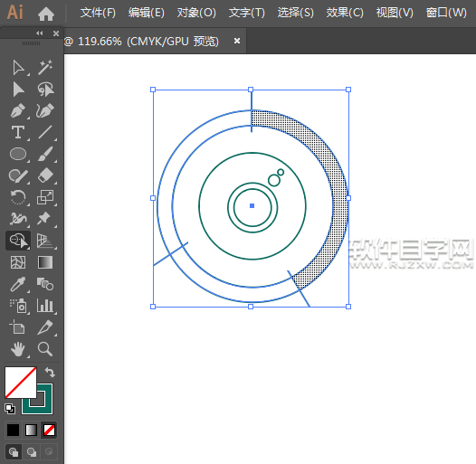Screen dimensions: 476x464
Task: Choose the Hand tool
Action: [x=18, y=349]
